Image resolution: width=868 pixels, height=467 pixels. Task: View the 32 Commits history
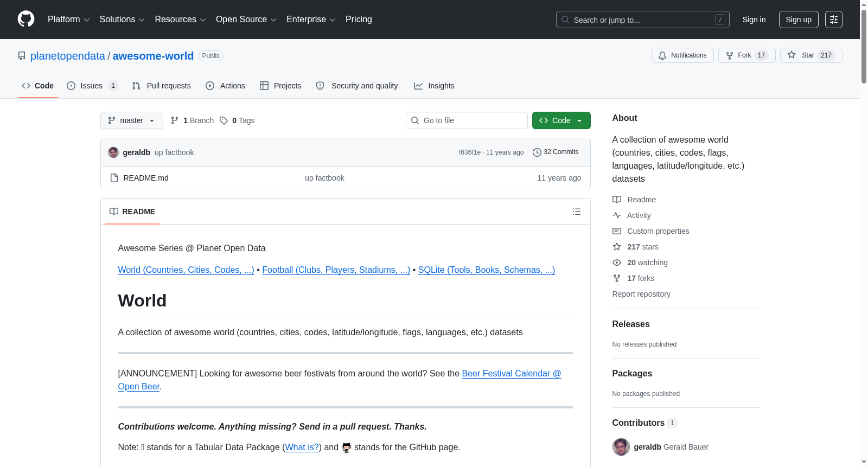coord(556,152)
